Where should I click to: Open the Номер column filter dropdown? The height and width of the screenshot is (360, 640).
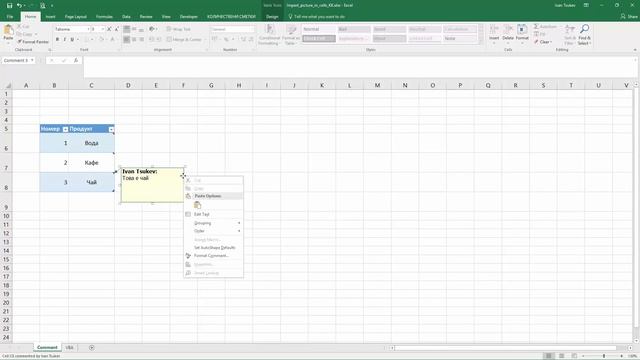[65, 129]
